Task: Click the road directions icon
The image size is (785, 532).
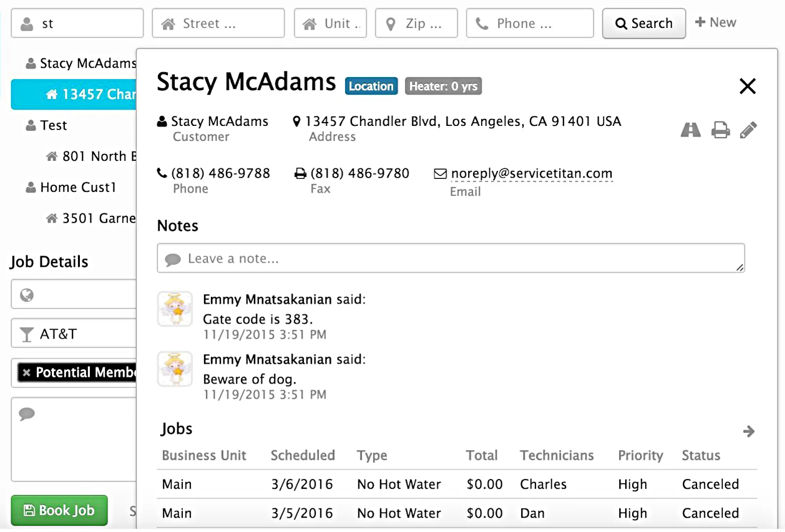Action: [x=691, y=130]
